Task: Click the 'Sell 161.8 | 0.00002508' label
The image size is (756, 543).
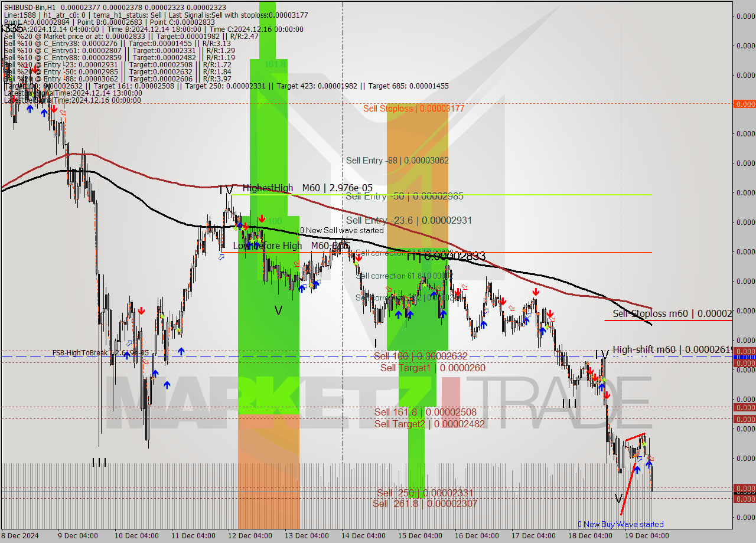Action: tap(425, 412)
